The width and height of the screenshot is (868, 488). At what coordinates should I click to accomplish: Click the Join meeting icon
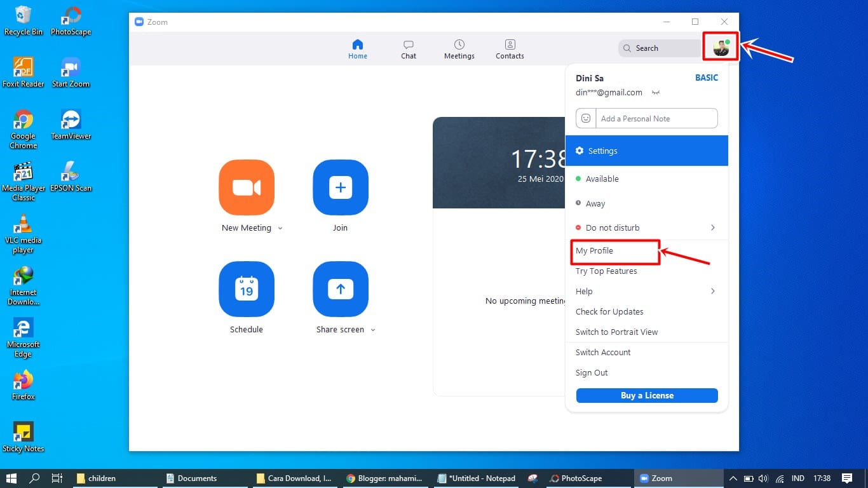[x=340, y=187]
